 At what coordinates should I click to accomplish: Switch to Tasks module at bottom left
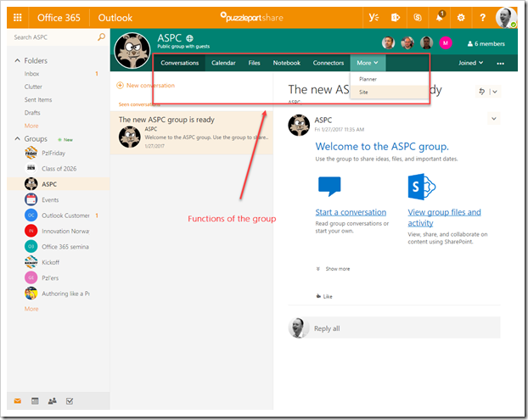70,400
